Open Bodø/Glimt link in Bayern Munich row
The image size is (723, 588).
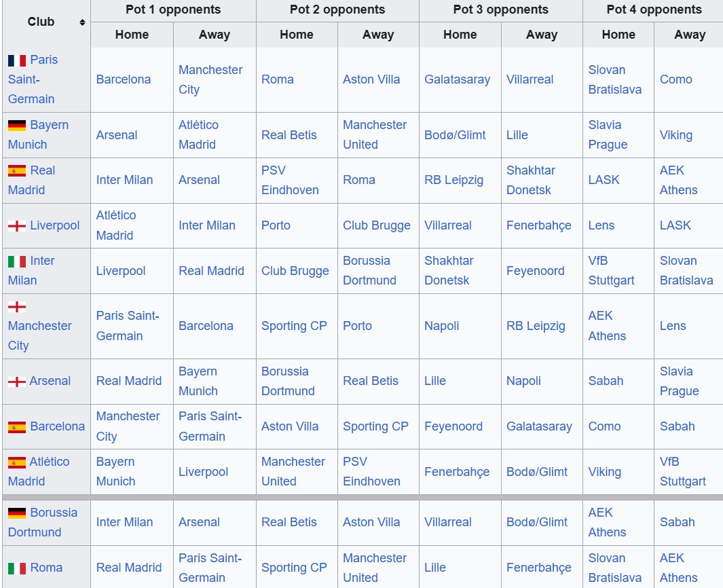pos(455,135)
